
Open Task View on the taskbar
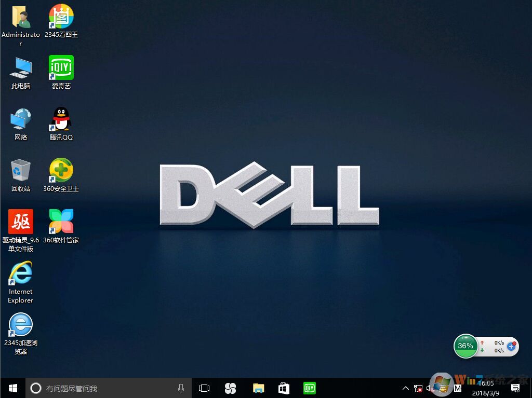coord(204,388)
